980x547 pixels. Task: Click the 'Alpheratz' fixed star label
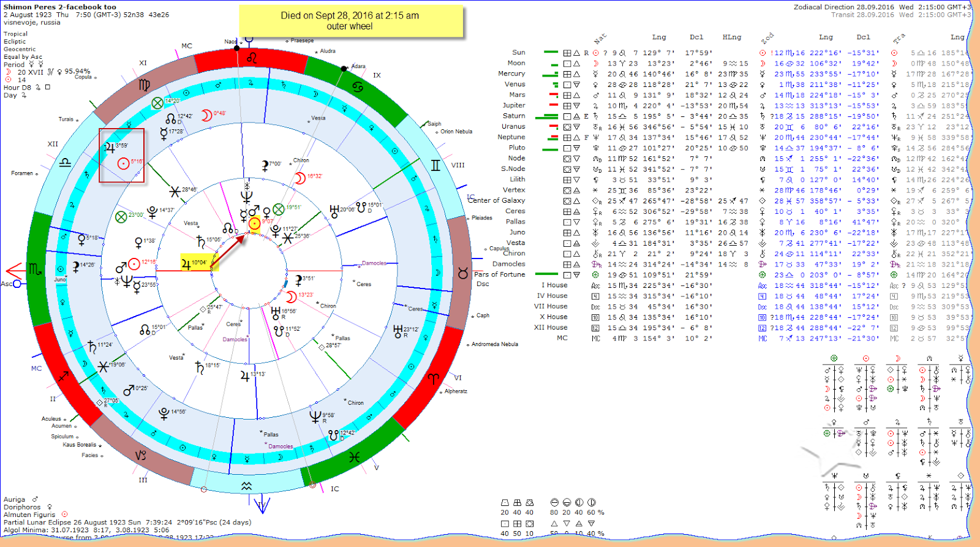tap(456, 391)
